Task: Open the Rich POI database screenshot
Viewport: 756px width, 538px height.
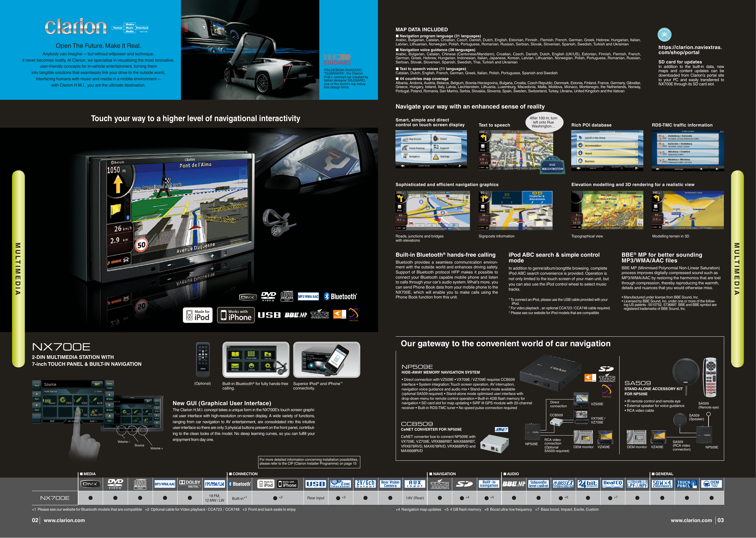Action: pos(607,150)
